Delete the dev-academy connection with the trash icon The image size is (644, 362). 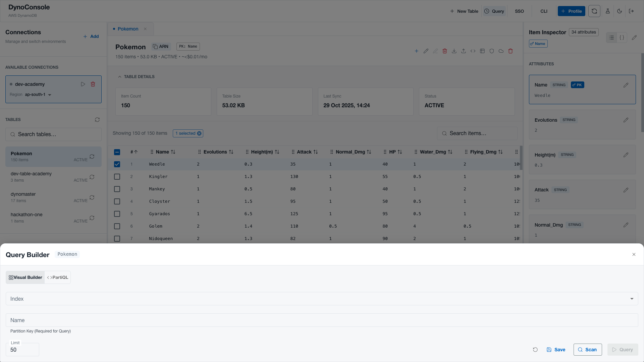coord(93,84)
